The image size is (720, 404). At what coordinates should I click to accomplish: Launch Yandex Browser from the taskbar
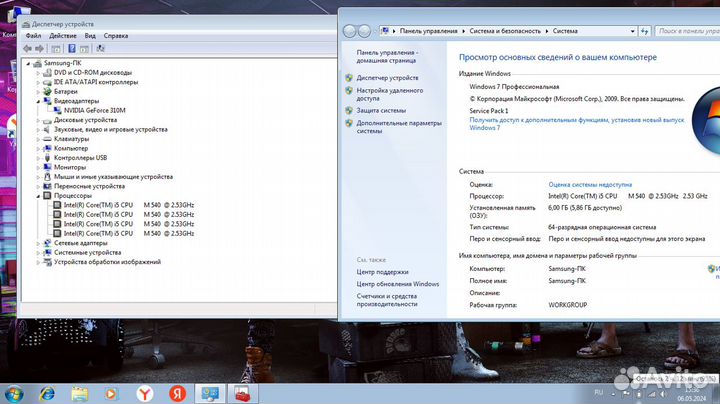pyautogui.click(x=145, y=394)
